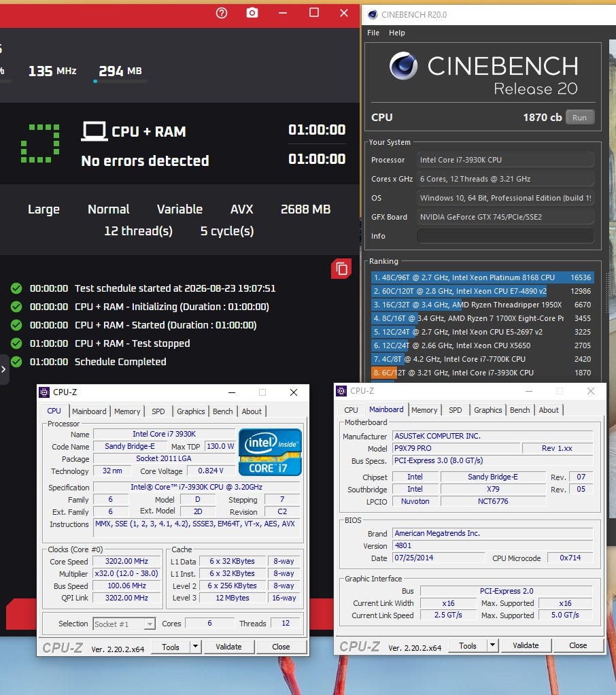Expand Tools dropdown arrow in left CPU-Z window
616x695 pixels.
tap(195, 647)
